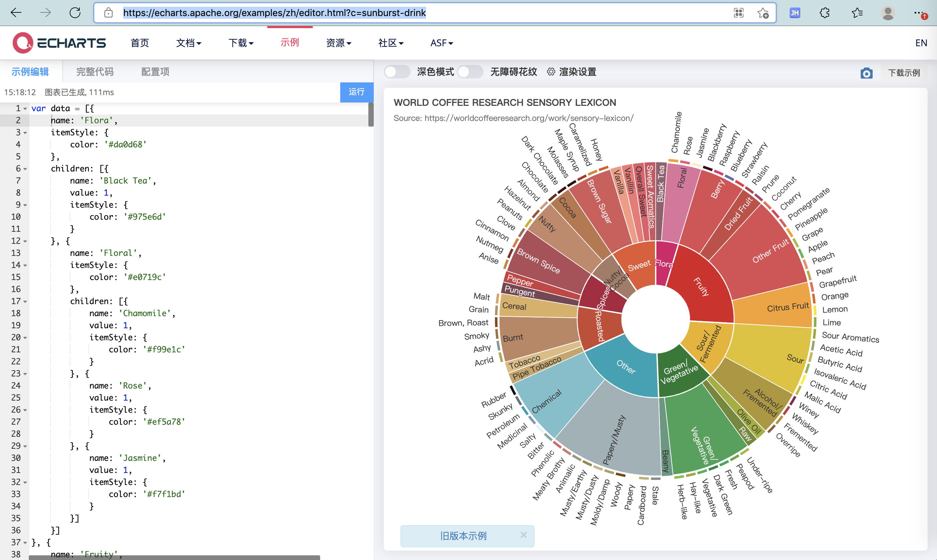Click 旧版本示例 button
The image size is (937, 560).
coord(463,536)
